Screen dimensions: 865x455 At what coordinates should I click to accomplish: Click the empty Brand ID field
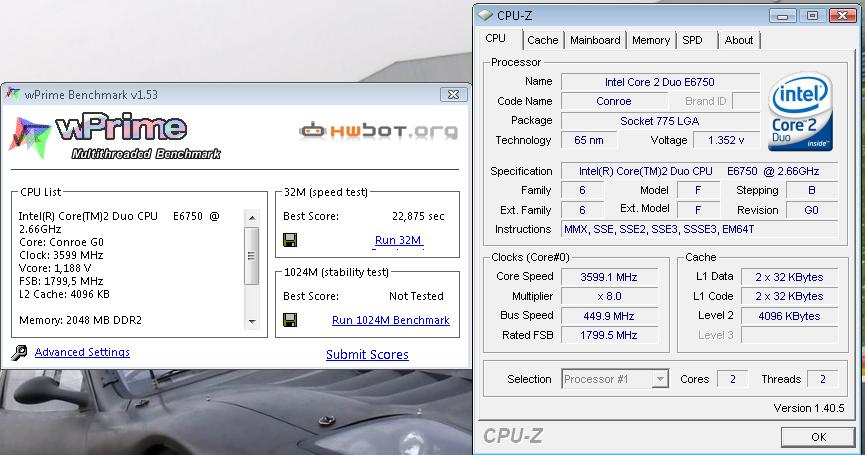[x=746, y=101]
